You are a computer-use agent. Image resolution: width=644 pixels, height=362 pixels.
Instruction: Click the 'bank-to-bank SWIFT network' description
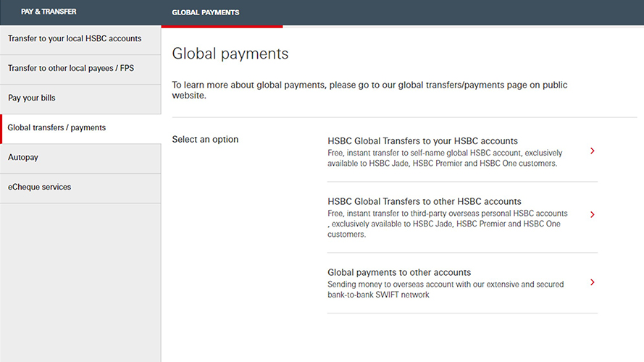click(x=446, y=290)
